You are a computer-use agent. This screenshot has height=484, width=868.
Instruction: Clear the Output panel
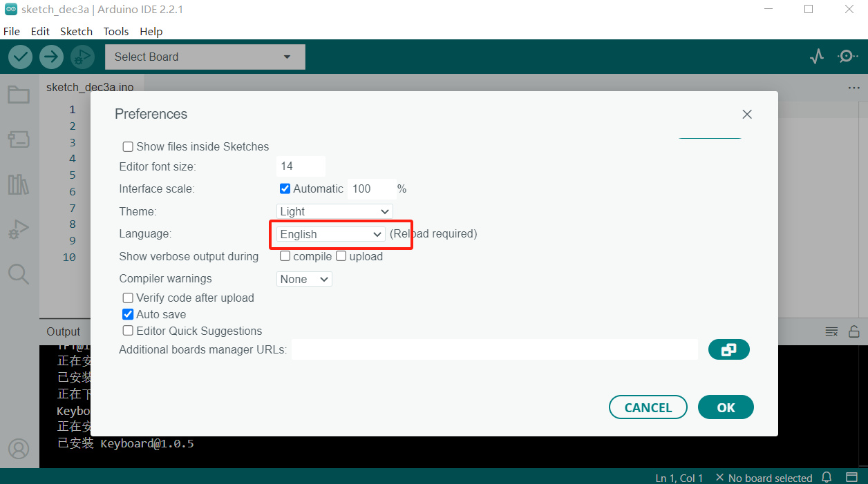point(831,331)
